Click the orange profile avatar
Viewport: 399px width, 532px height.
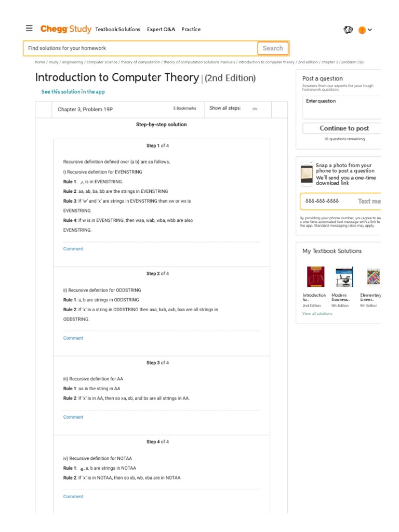362,30
